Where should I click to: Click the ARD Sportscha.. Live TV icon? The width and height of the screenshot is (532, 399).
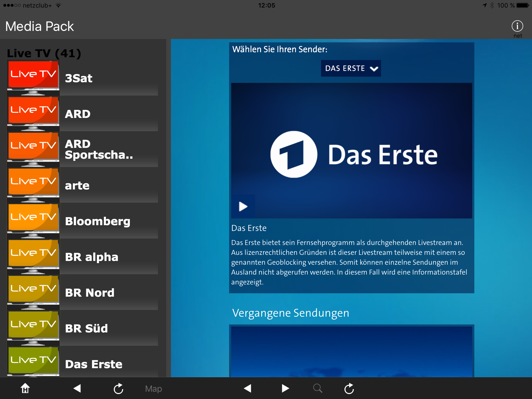pyautogui.click(x=33, y=149)
